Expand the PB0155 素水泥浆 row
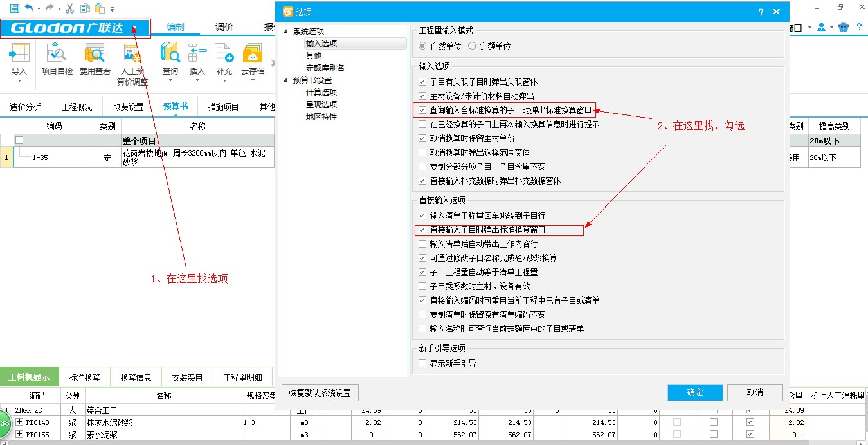Viewport: 868px width, 445px height. pos(20,435)
